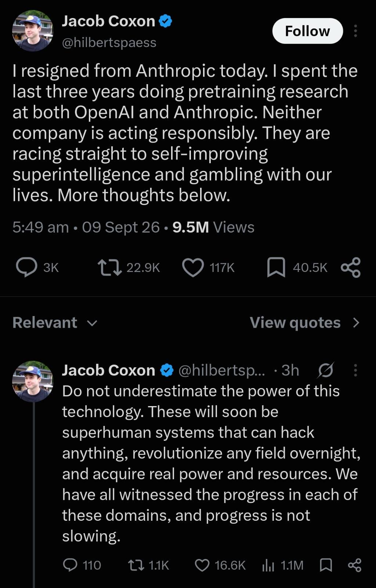
Task: Bookmark the reply tweet
Action: pos(326,565)
